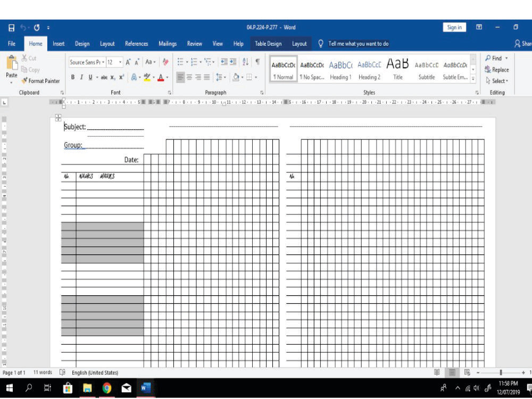The image size is (532, 399).
Task: Open the font size dropdown showing 12
Action: (x=120, y=62)
